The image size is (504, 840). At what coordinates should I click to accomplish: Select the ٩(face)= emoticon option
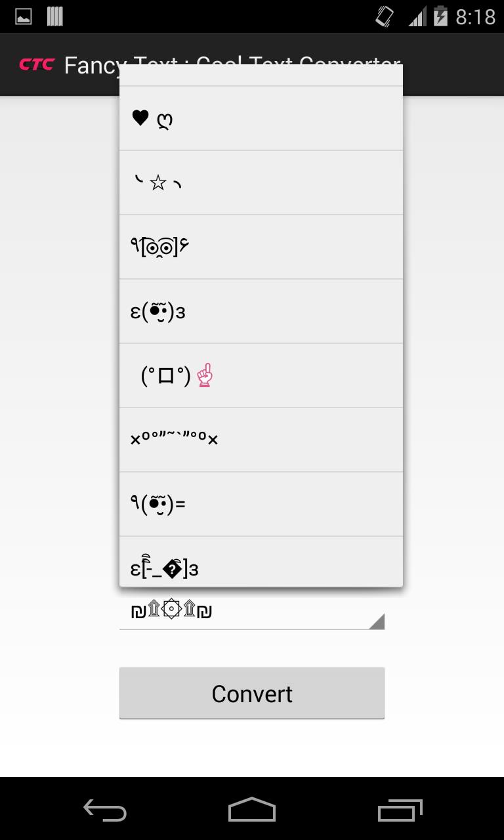click(261, 504)
